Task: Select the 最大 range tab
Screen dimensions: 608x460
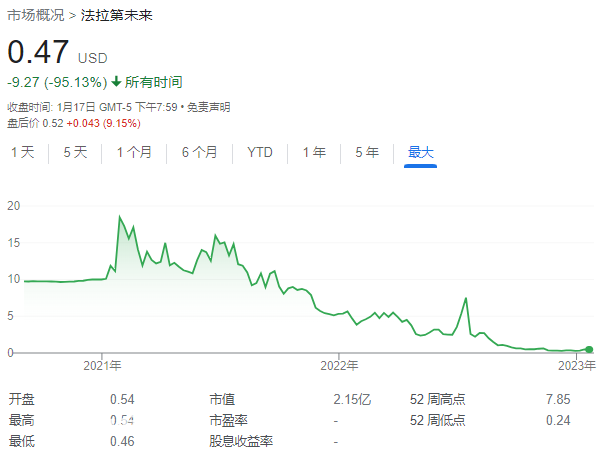Action: coord(420,152)
